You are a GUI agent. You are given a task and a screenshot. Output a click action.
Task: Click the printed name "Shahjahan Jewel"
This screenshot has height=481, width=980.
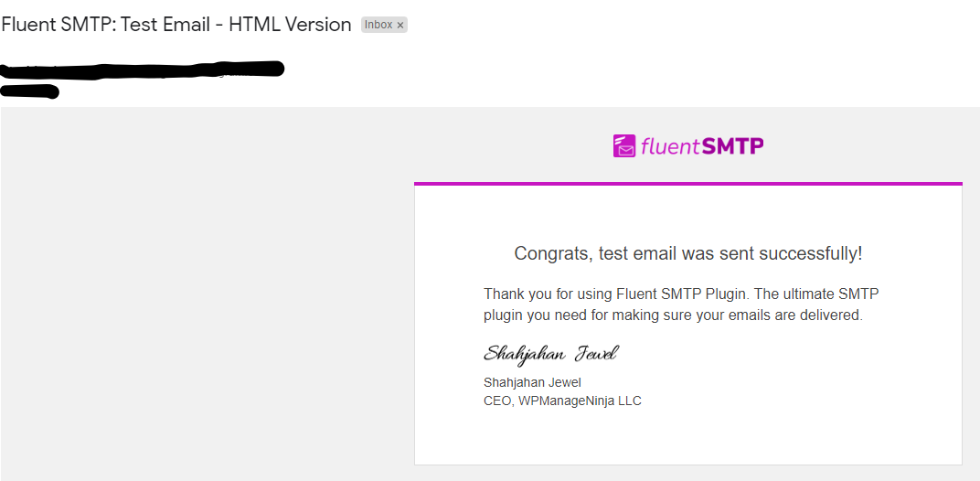tap(532, 382)
